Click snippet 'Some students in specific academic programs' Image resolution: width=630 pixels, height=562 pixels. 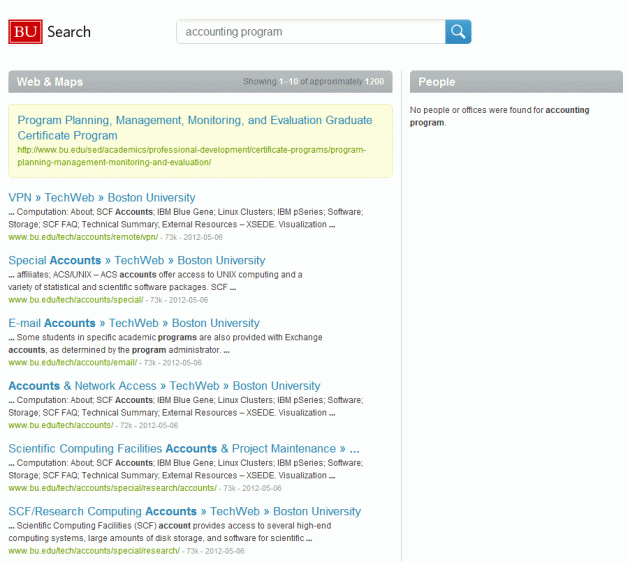click(x=165, y=343)
